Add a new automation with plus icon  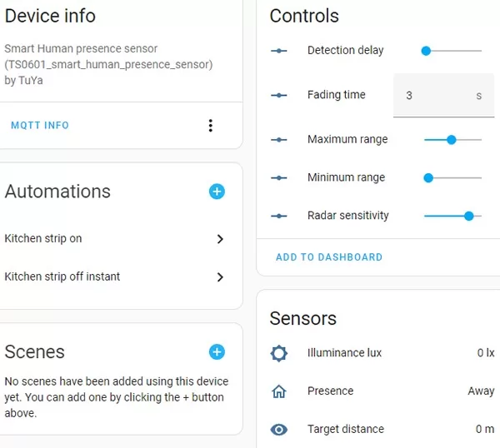click(x=217, y=192)
